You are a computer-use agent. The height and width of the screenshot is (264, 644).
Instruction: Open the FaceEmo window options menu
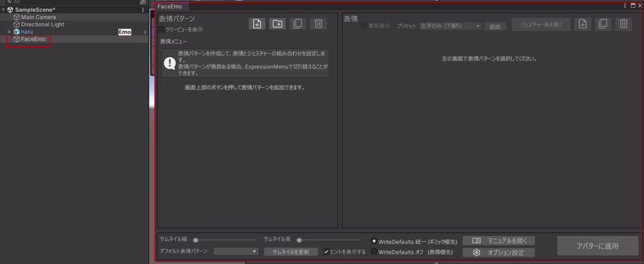[625, 6]
